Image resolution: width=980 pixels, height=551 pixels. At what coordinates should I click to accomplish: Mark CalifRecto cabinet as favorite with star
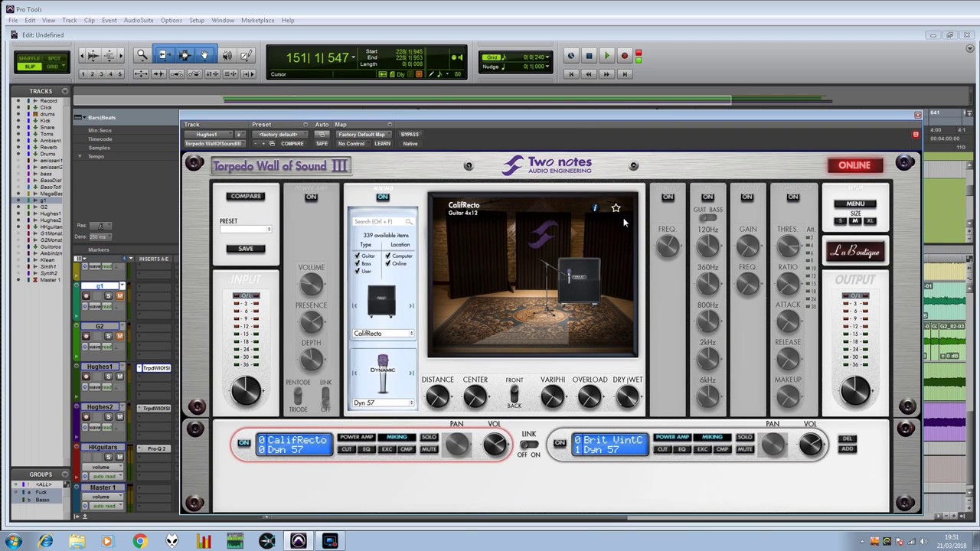[616, 208]
